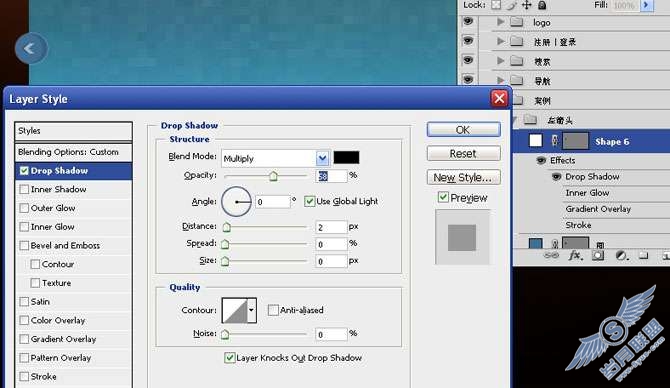Toggle the Anti-aliased checkbox

click(x=273, y=310)
